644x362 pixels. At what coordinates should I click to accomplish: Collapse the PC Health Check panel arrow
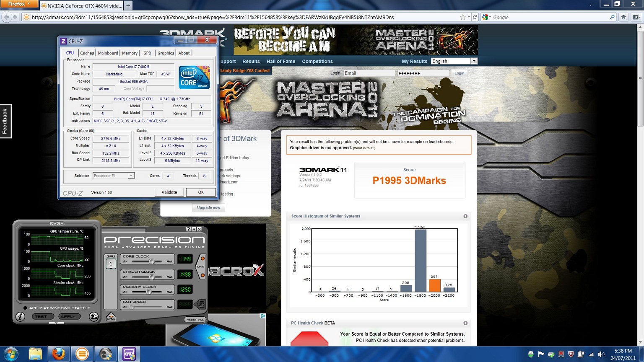click(x=465, y=323)
